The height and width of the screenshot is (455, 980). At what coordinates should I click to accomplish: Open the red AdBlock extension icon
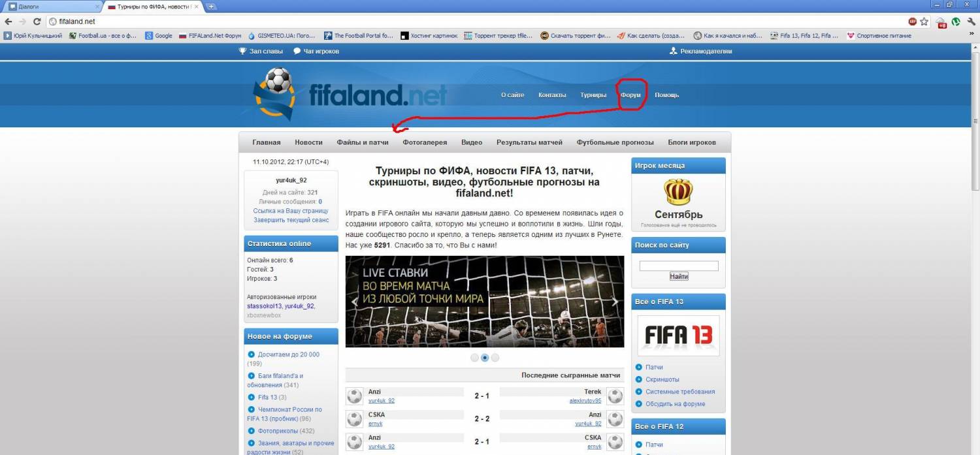pyautogui.click(x=912, y=22)
